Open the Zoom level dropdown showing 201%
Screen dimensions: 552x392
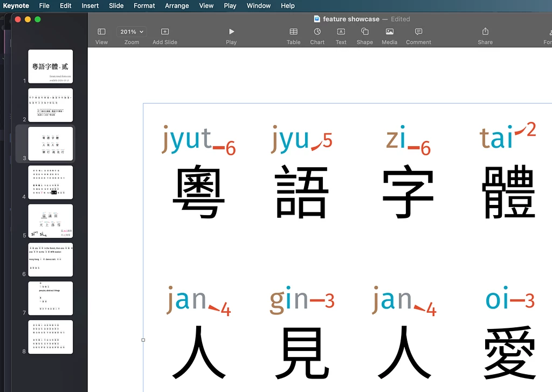pos(131,31)
